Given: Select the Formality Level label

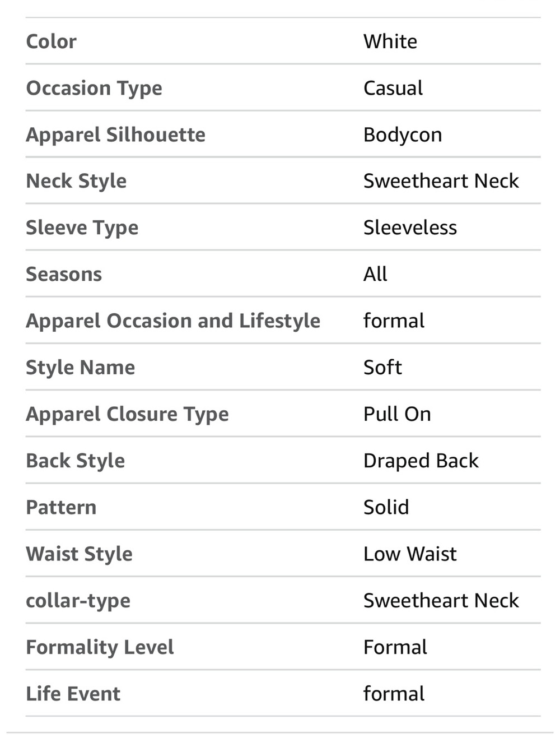Looking at the screenshot, I should [x=100, y=647].
